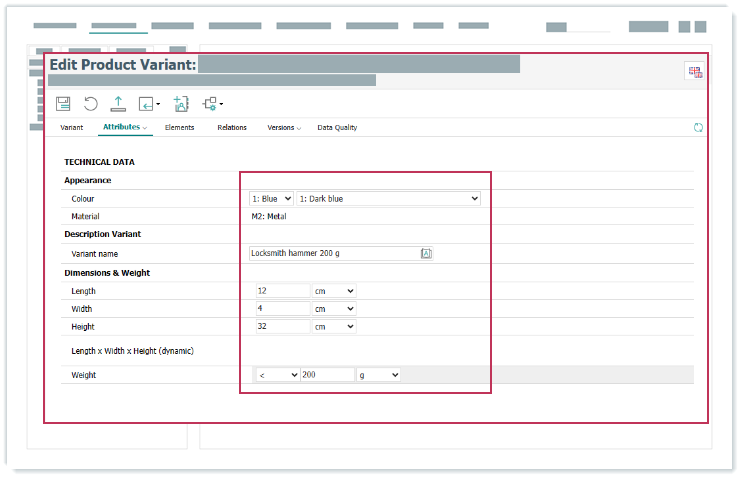This screenshot has width=742, height=479.
Task: Click the translate text toolbar icon
Action: pyautogui.click(x=180, y=103)
